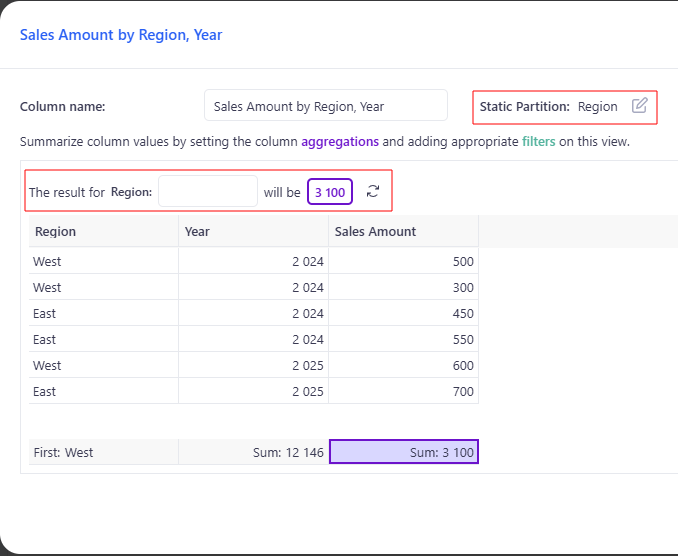
Task: Click the Sales Amount 600 cell
Action: pos(403,365)
